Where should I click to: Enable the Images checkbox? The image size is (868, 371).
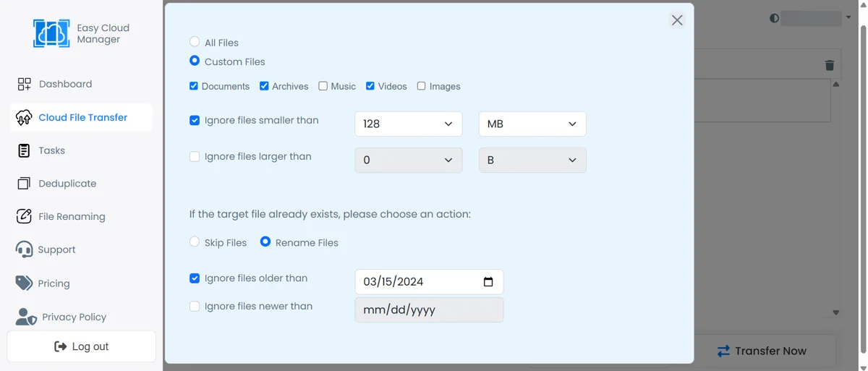click(421, 86)
